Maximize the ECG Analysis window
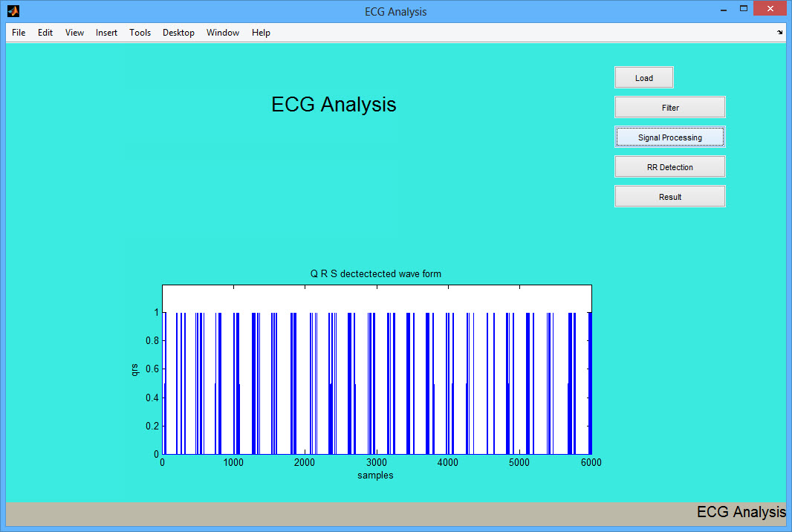The height and width of the screenshot is (532, 792). [744, 9]
